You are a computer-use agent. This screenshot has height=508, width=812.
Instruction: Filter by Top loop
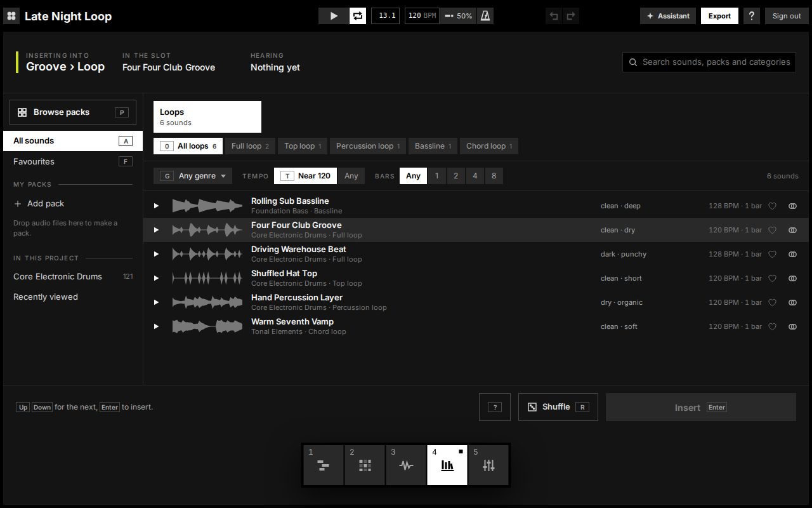[303, 146]
